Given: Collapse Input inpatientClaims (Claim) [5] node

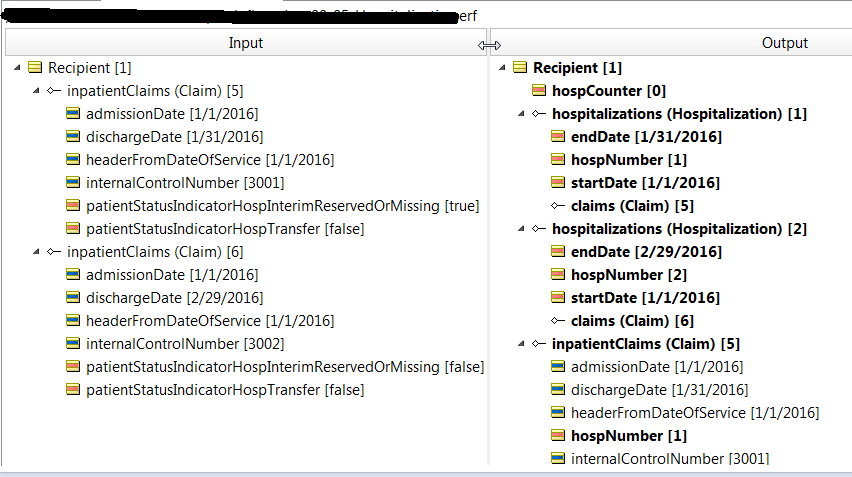Looking at the screenshot, I should point(36,90).
